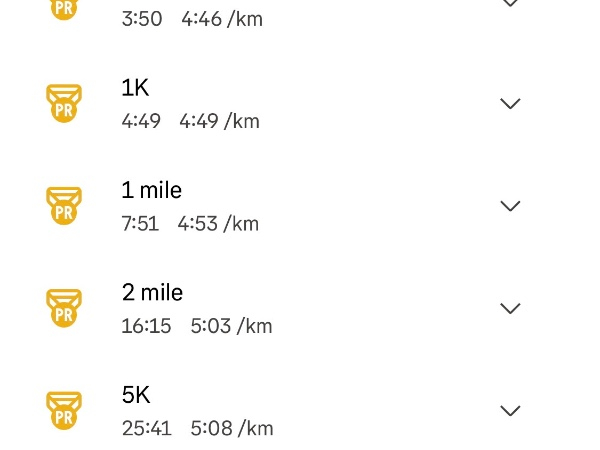600x450 pixels.
Task: Expand the chevron in the 3:50 row
Action: tap(510, 4)
